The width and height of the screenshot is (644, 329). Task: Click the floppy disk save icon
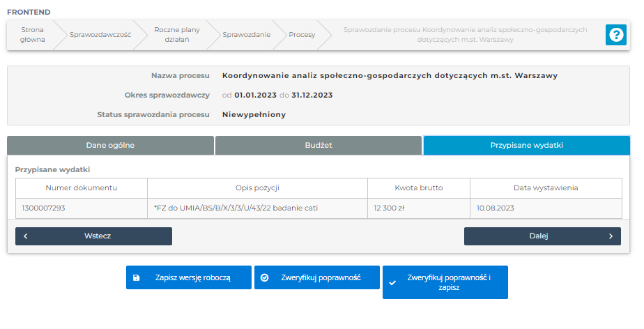tap(137, 277)
